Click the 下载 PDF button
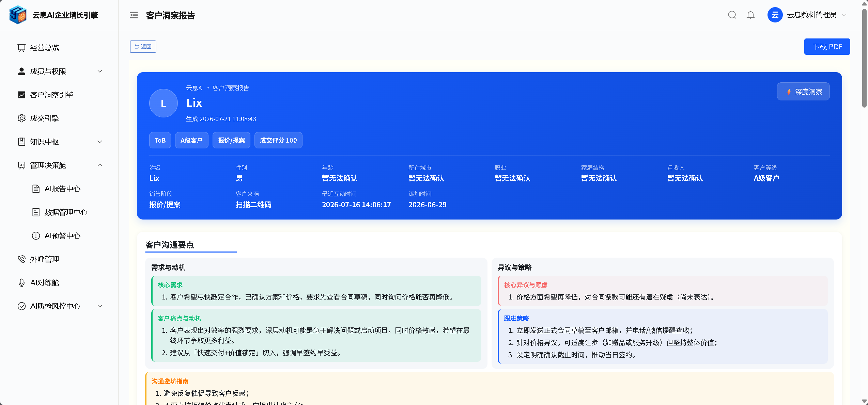868x405 pixels. pos(827,47)
